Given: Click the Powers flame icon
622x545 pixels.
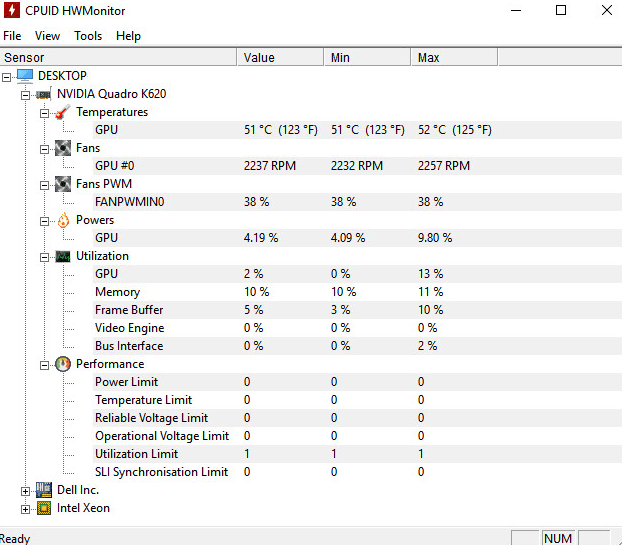Looking at the screenshot, I should tap(63, 220).
